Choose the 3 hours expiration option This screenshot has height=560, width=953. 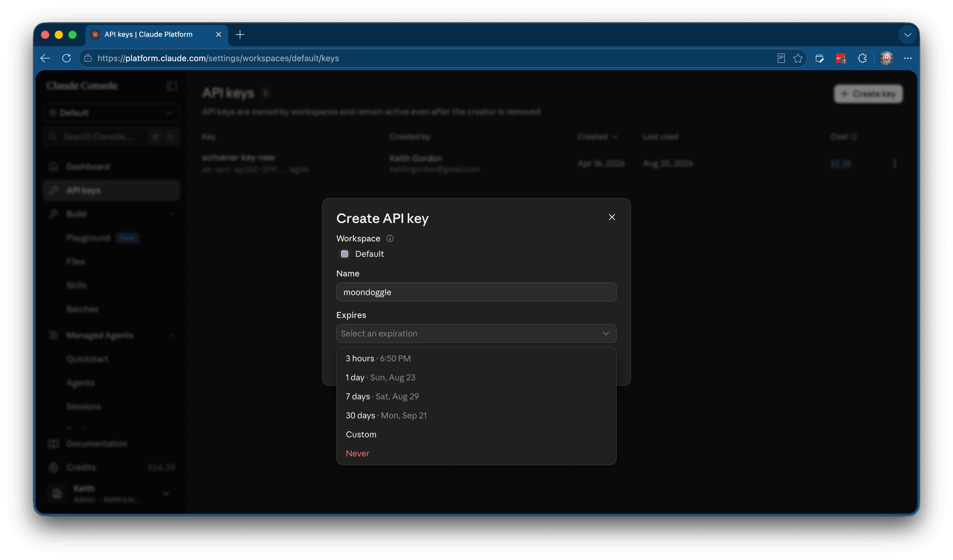476,358
